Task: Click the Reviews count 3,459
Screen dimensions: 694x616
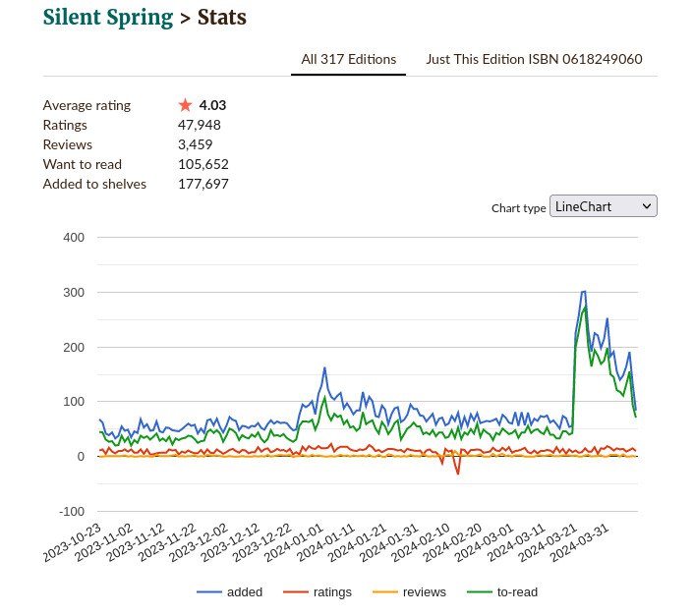Action: pos(196,144)
